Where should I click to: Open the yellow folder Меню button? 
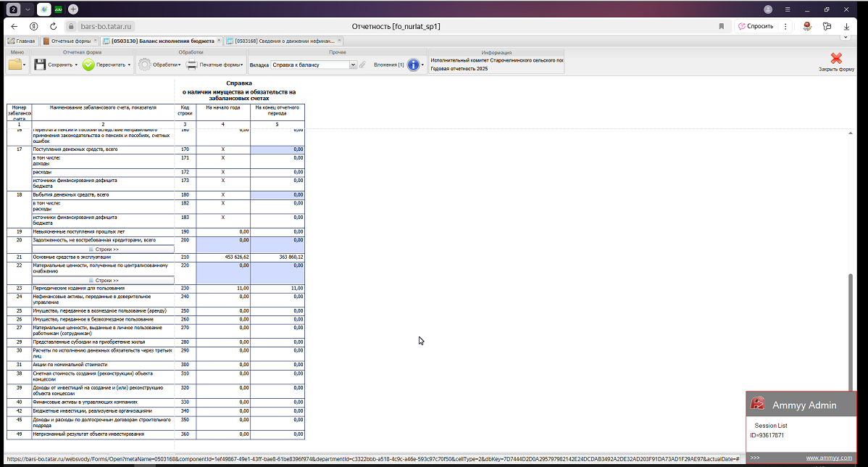pyautogui.click(x=15, y=65)
